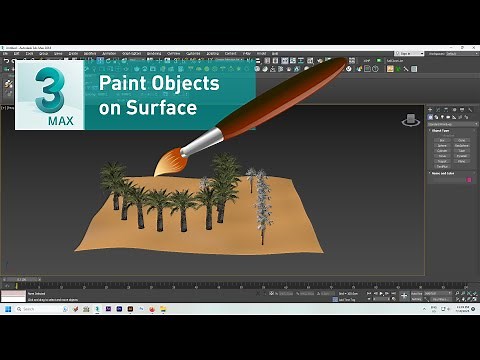Open the Hierarchy tab in command panel
The height and width of the screenshot is (360, 480).
click(446, 109)
